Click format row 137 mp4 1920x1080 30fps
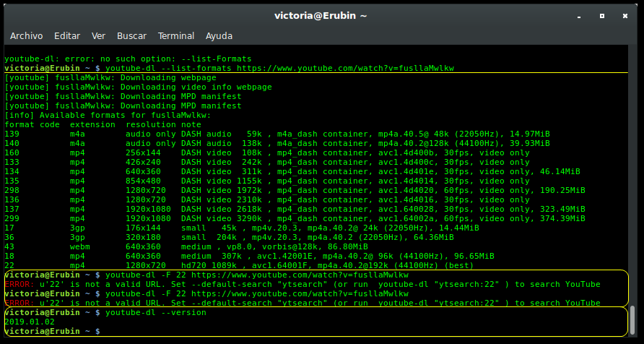This screenshot has height=344, width=644. pos(295,210)
